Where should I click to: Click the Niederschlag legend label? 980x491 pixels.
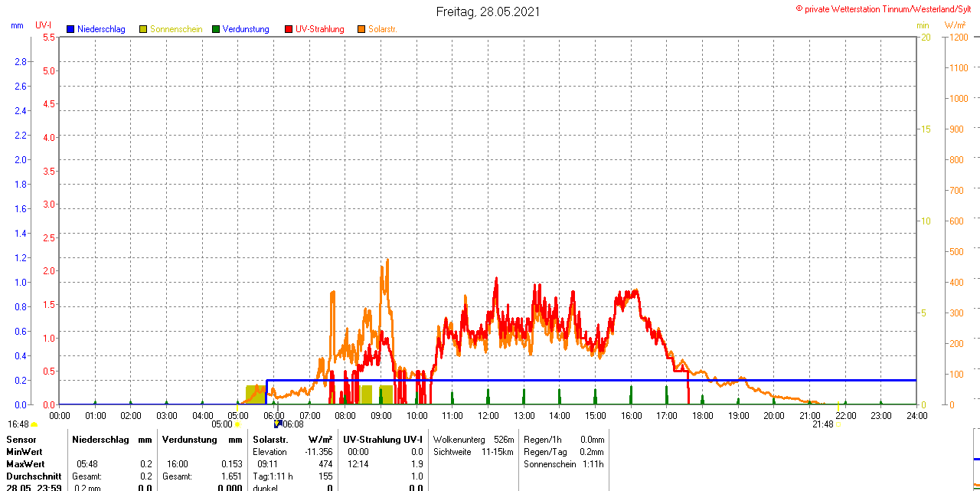[101, 29]
